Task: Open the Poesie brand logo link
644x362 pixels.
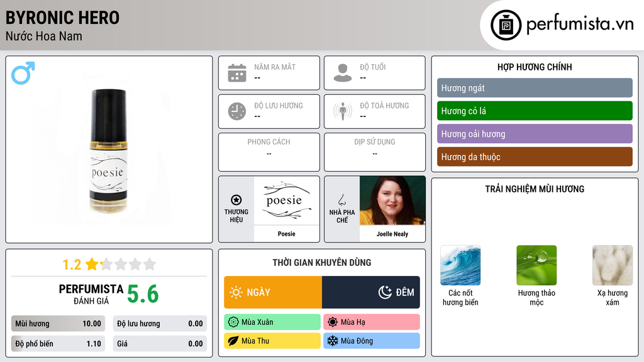Action: [x=287, y=200]
